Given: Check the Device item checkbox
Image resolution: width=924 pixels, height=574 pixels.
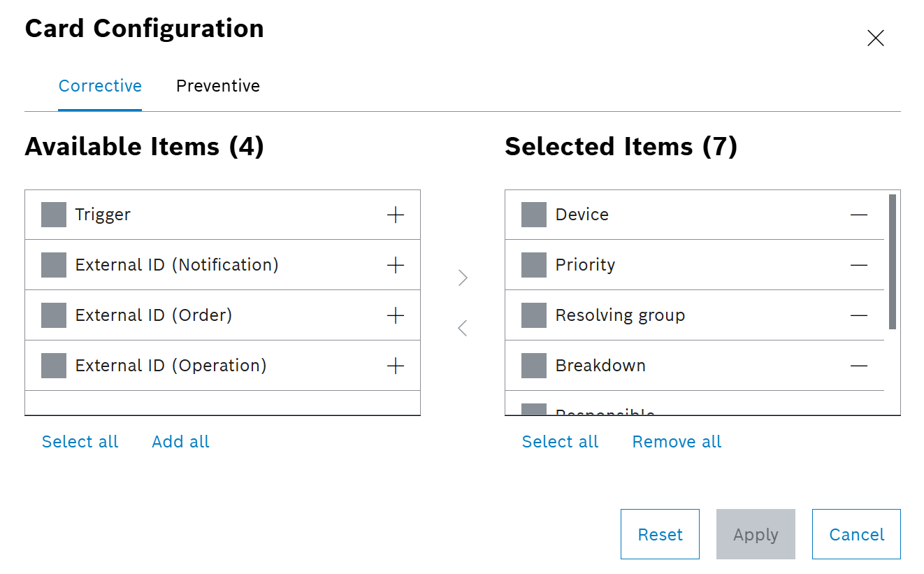Looking at the screenshot, I should pyautogui.click(x=533, y=215).
